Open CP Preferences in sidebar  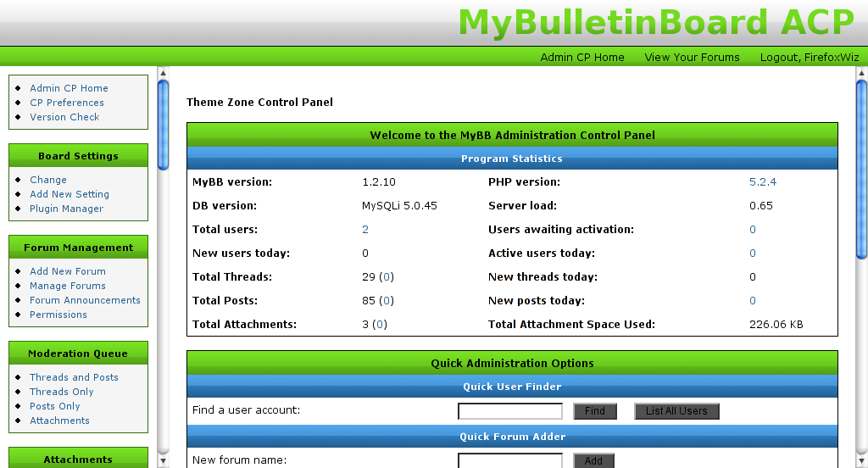66,103
